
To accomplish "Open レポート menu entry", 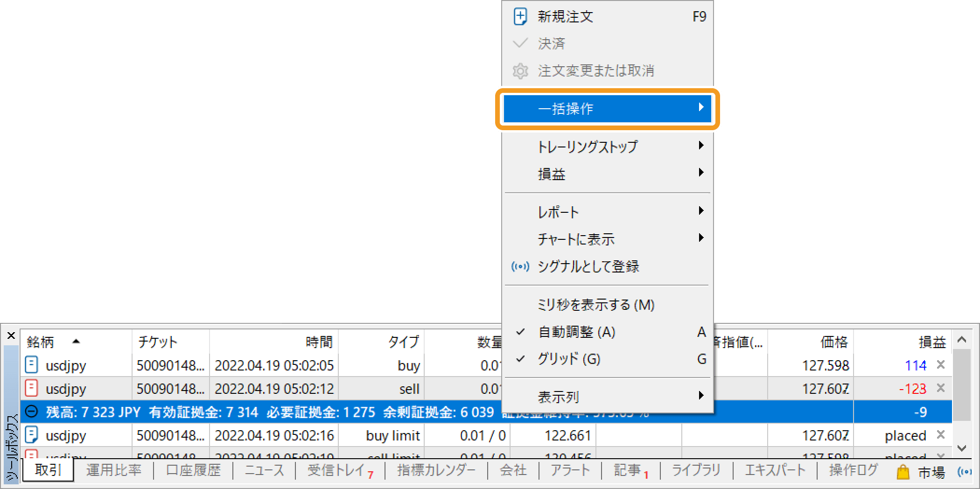I will [x=607, y=212].
